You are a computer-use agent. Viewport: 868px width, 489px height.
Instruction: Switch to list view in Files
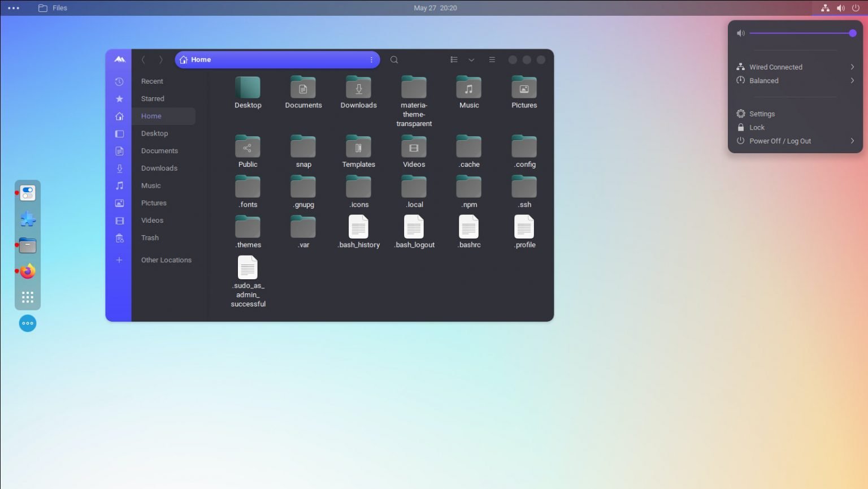[454, 59]
